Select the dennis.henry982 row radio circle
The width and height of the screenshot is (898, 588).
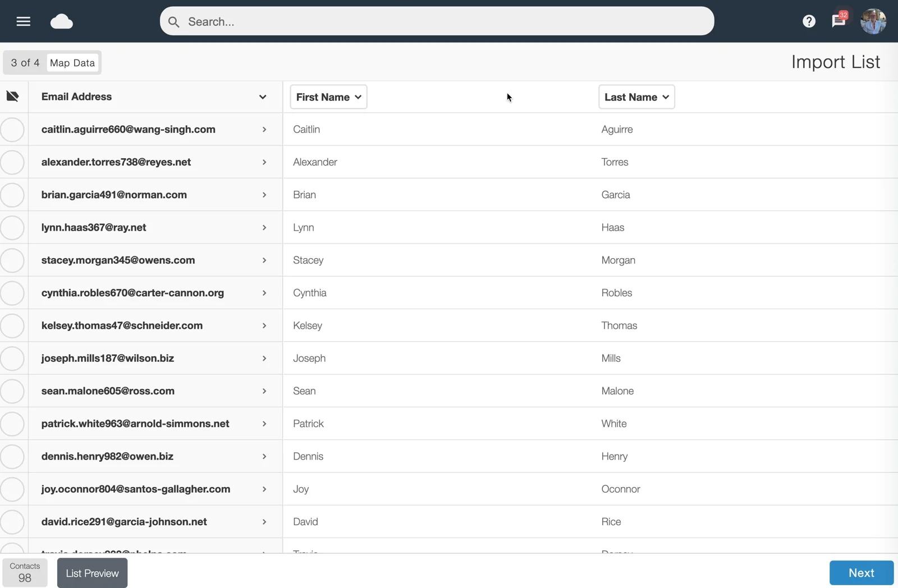(x=12, y=457)
